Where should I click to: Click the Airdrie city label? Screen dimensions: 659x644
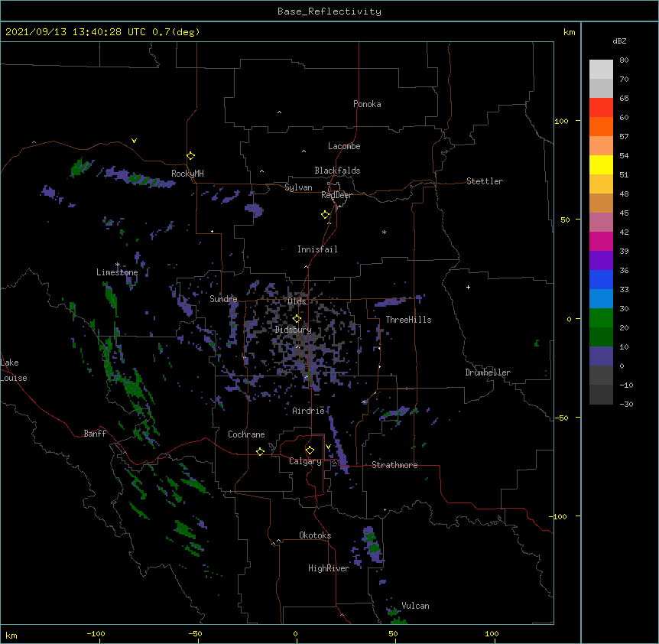coord(308,411)
